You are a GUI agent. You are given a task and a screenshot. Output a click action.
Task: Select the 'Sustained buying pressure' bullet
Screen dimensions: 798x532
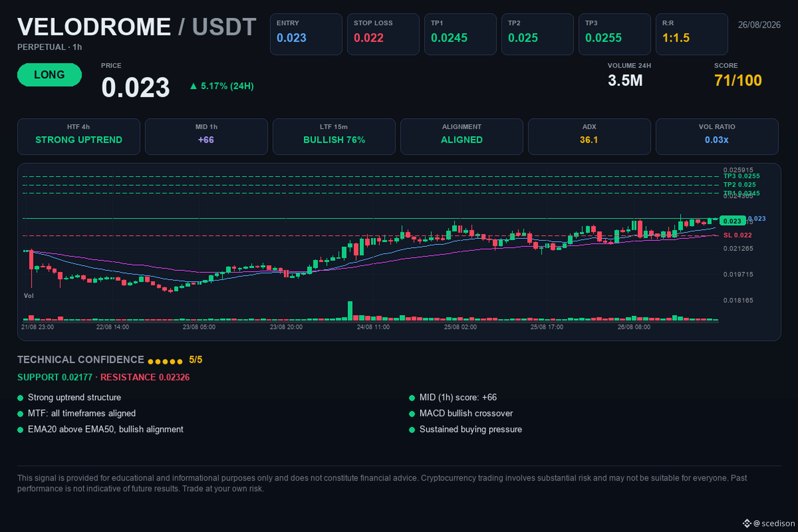pos(465,429)
